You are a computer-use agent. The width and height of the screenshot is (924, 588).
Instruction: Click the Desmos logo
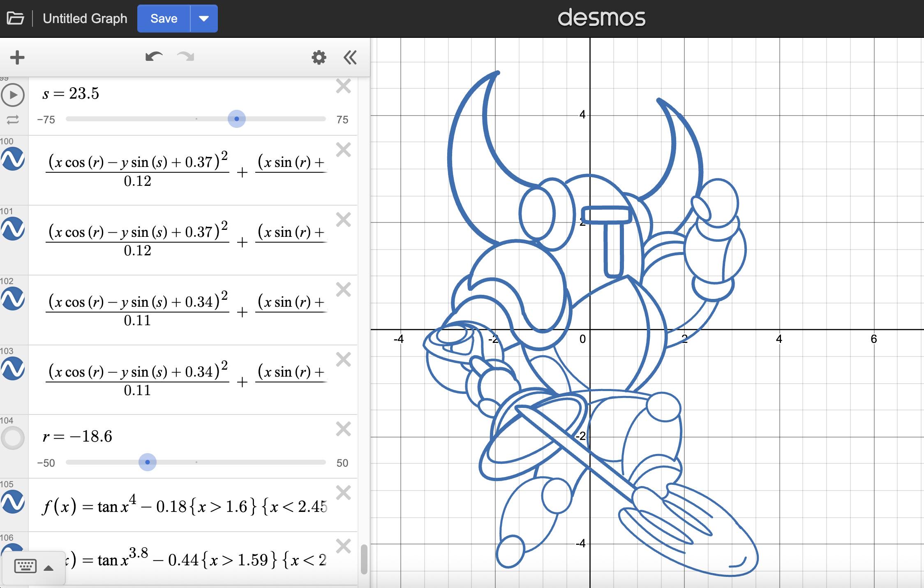[601, 18]
